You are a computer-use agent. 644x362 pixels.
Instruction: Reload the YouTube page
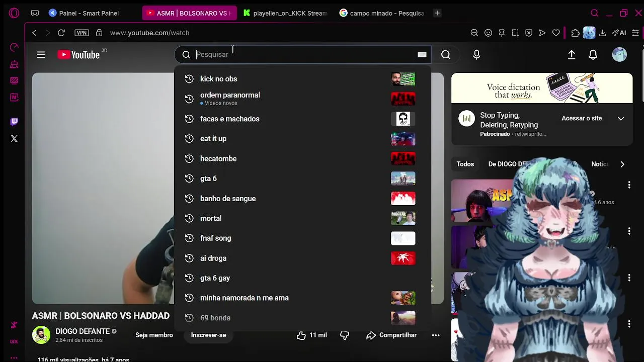61,33
